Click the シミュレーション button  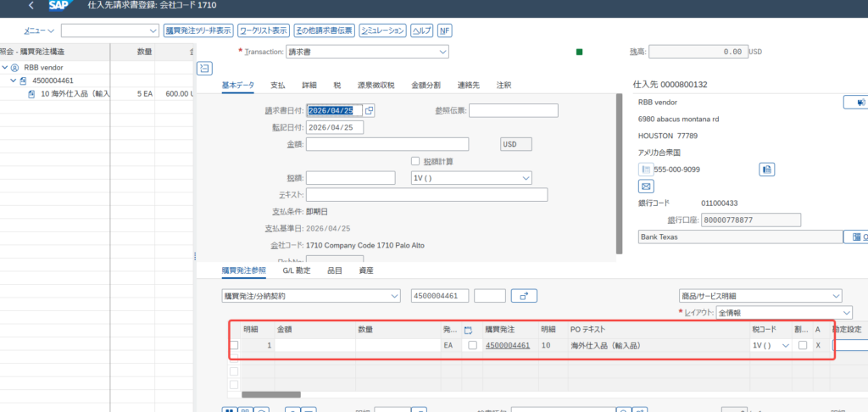click(x=382, y=31)
